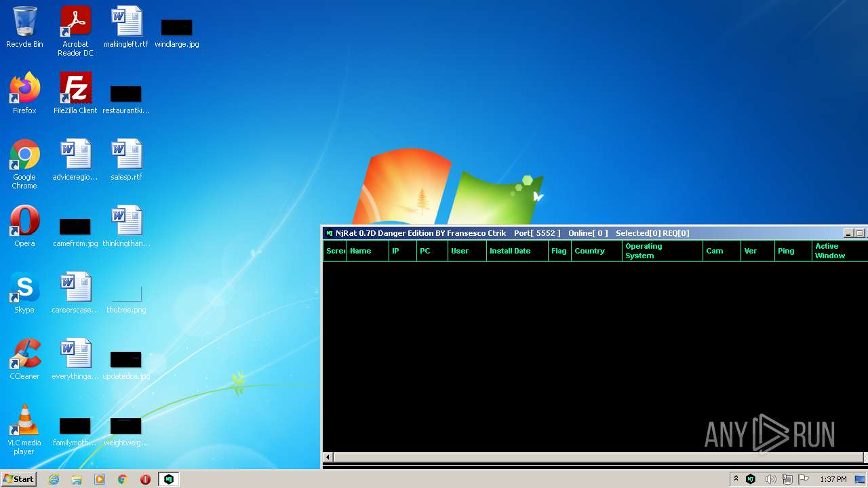The width and height of the screenshot is (868, 488).
Task: Select the careerscase... document icon
Action: (x=75, y=293)
